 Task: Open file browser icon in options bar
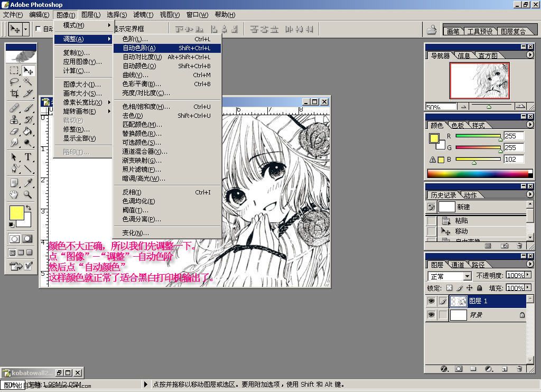pos(432,30)
